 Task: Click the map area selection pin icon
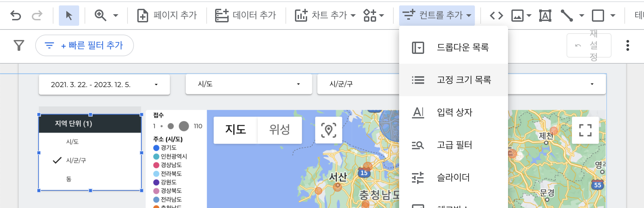(328, 130)
